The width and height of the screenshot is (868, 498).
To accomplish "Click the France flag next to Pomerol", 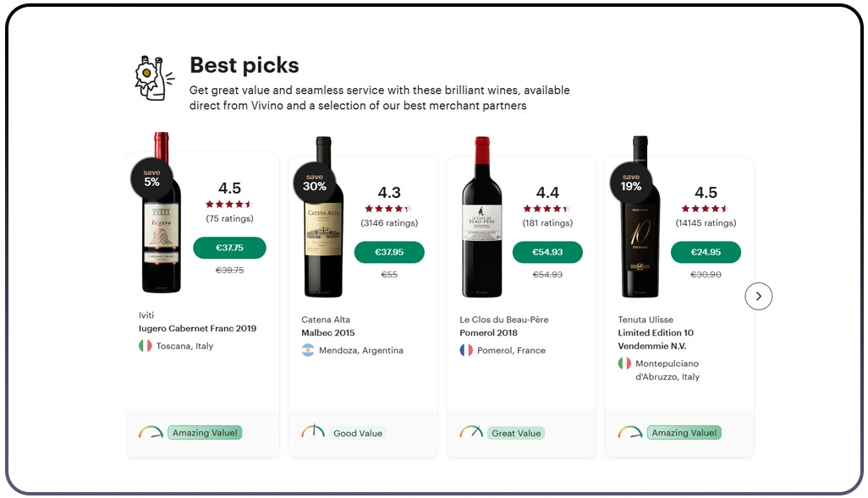I will [x=466, y=350].
